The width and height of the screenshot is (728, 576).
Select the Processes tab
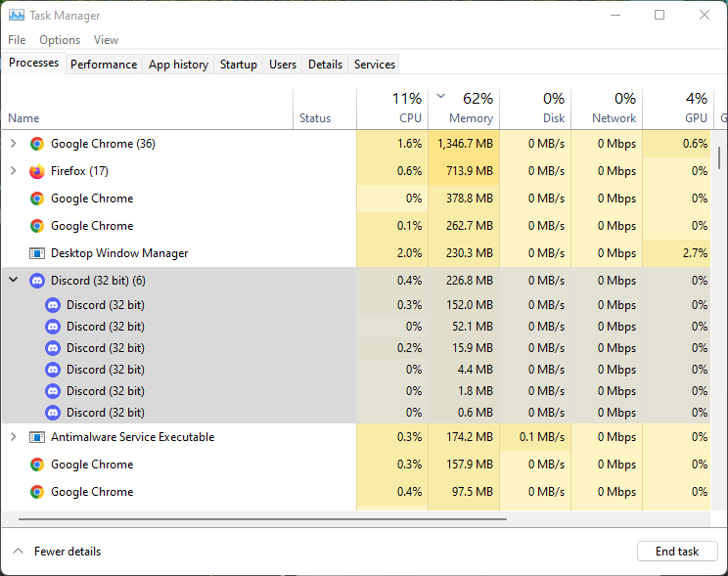34,63
